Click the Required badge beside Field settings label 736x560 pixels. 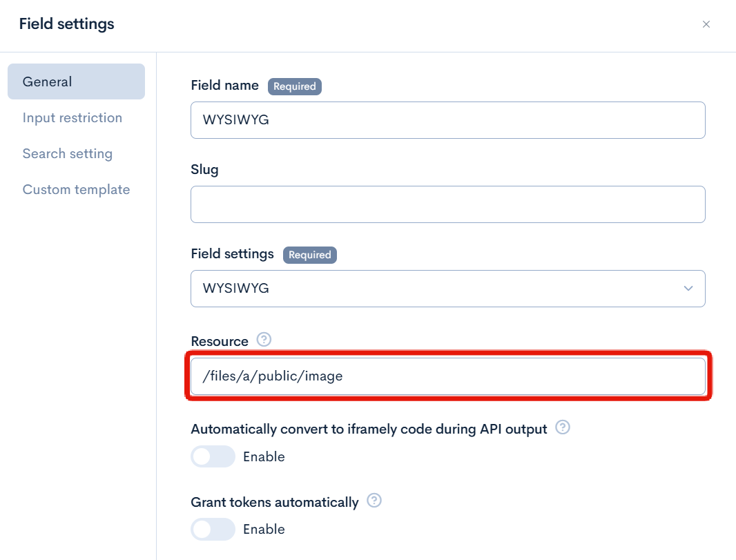310,255
